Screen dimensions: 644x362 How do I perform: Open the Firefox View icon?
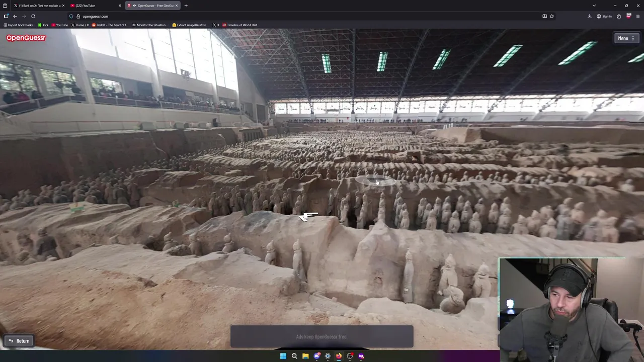pyautogui.click(x=5, y=6)
